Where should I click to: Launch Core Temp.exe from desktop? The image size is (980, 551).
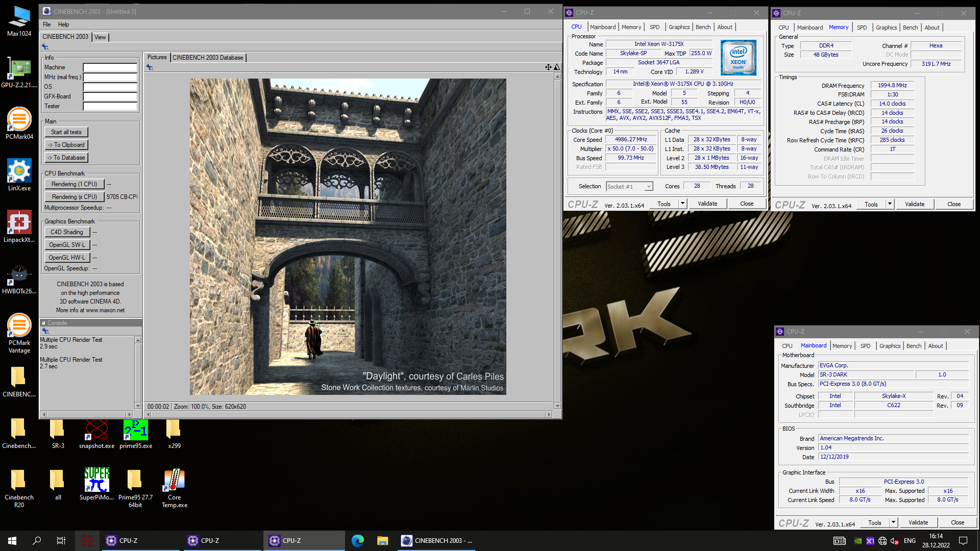coord(175,488)
